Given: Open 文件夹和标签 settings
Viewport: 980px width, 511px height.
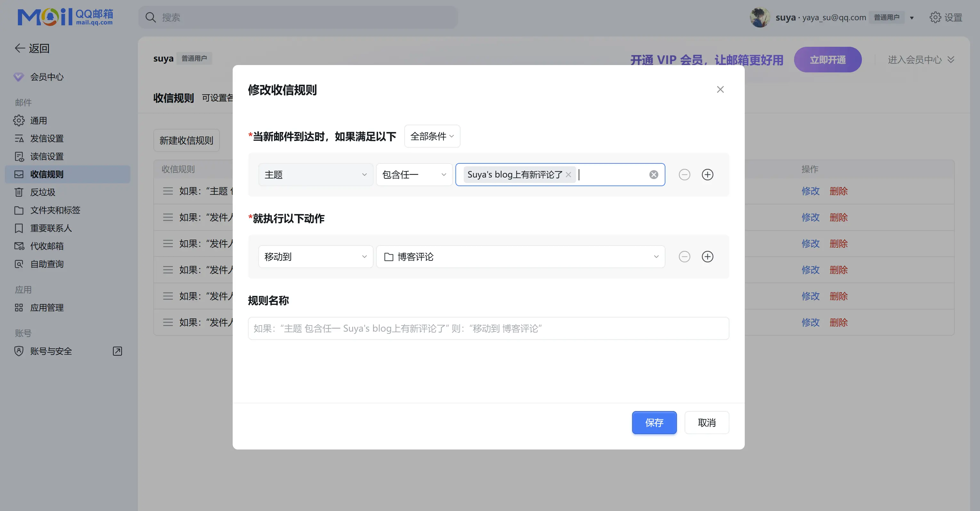Looking at the screenshot, I should click(56, 210).
